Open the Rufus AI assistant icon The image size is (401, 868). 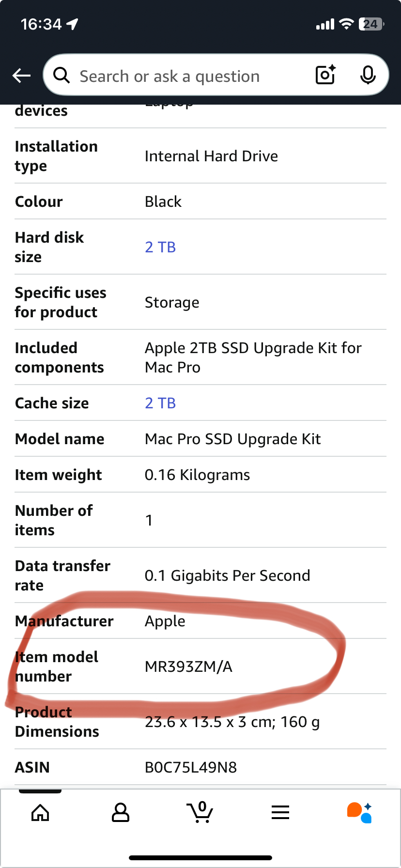pos(360,812)
